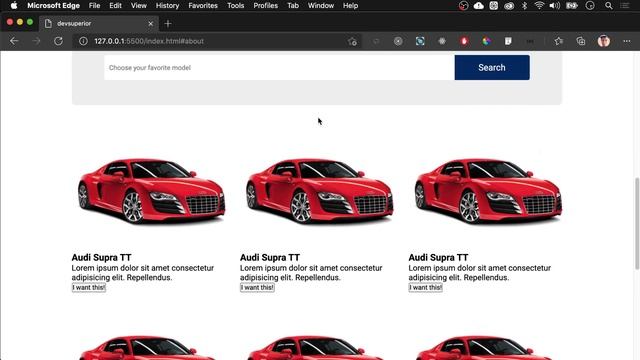Screen dimensions: 640x360
Task: Open Edge Settings and more menu
Action: [x=627, y=41]
